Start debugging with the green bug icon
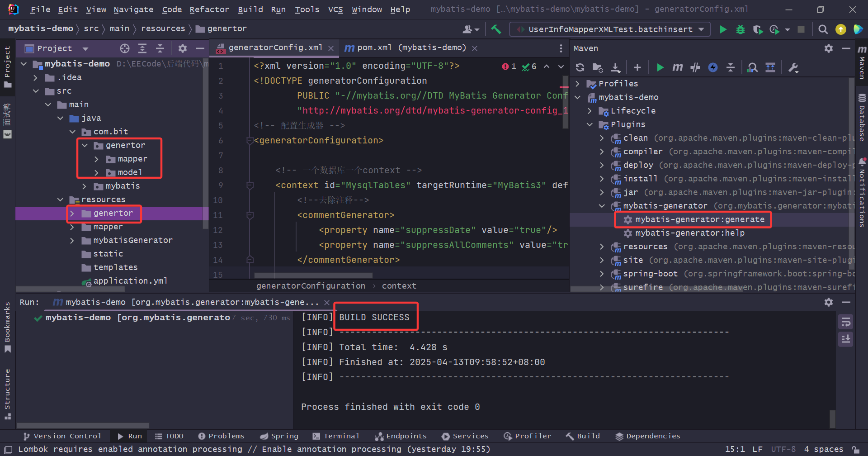The width and height of the screenshot is (868, 456). pyautogui.click(x=741, y=29)
